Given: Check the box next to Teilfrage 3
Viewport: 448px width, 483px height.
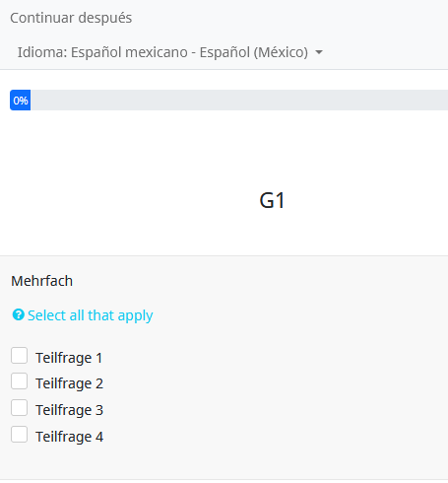Looking at the screenshot, I should coord(19,408).
